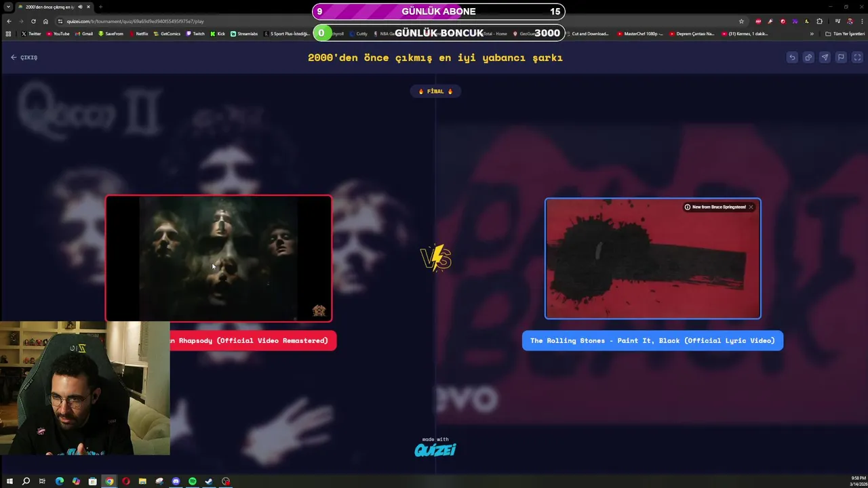868x488 pixels.
Task: Click the browser forward arrow
Action: coord(21,21)
